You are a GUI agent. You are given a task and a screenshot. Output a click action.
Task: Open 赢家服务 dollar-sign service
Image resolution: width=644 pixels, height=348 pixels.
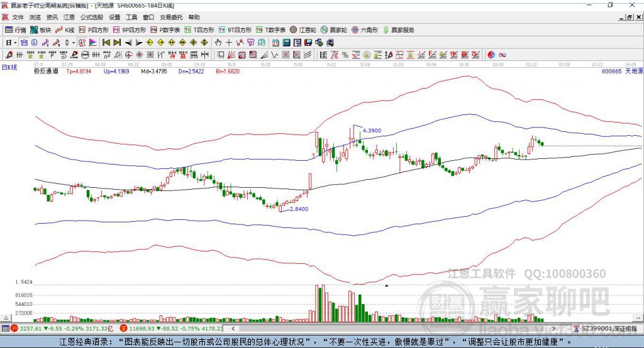[398, 30]
